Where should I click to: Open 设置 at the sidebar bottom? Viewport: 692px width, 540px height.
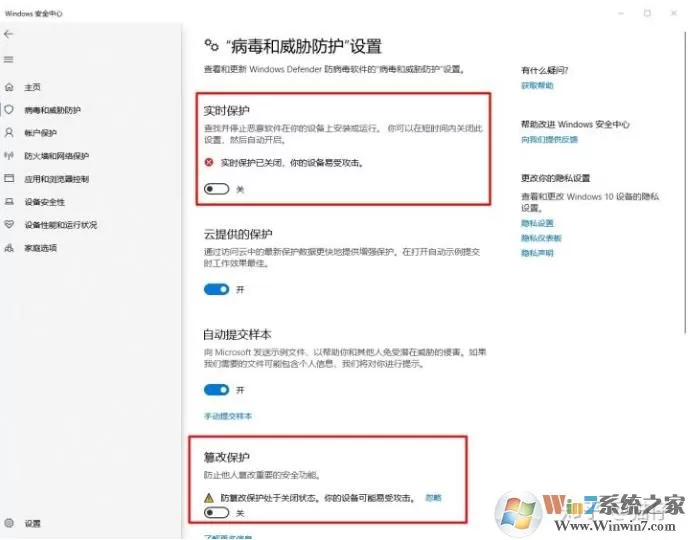32,523
